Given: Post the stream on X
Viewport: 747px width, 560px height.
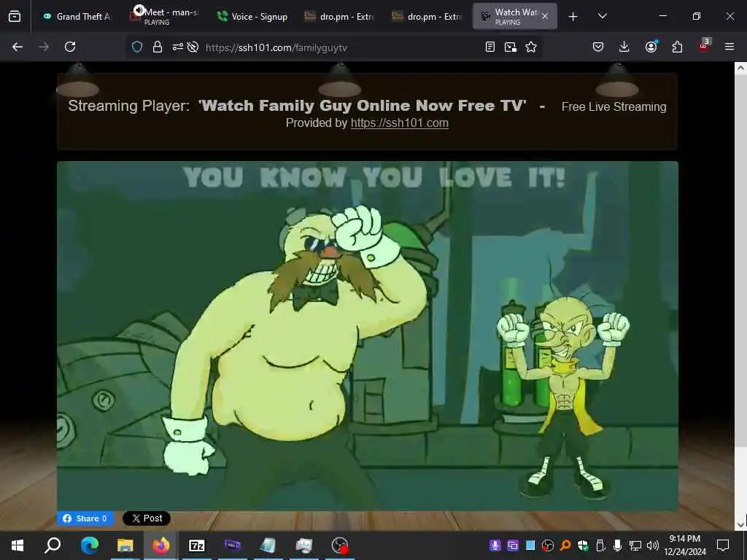Looking at the screenshot, I should click(x=147, y=518).
